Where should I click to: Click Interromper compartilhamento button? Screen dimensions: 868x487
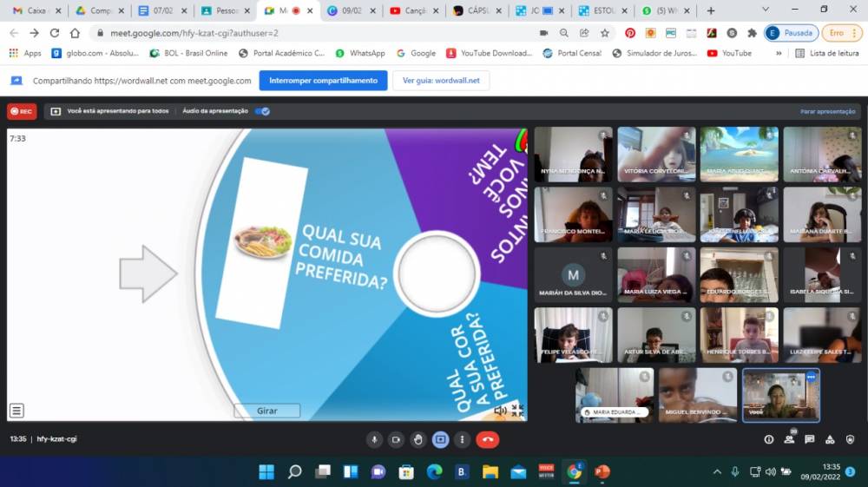pos(323,81)
